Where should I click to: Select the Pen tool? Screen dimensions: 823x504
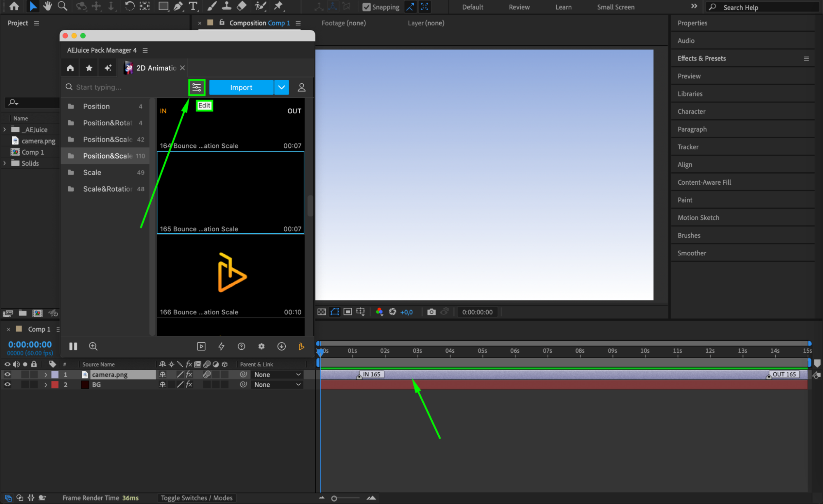click(x=178, y=6)
